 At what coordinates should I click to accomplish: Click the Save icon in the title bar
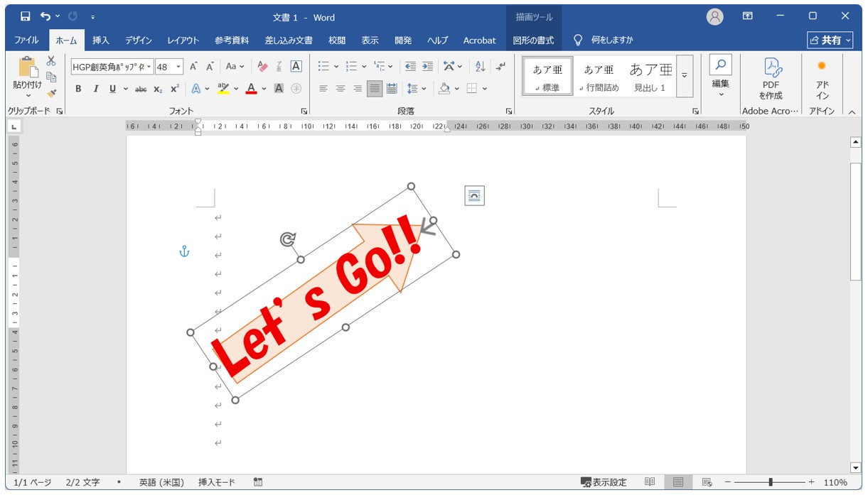(26, 16)
